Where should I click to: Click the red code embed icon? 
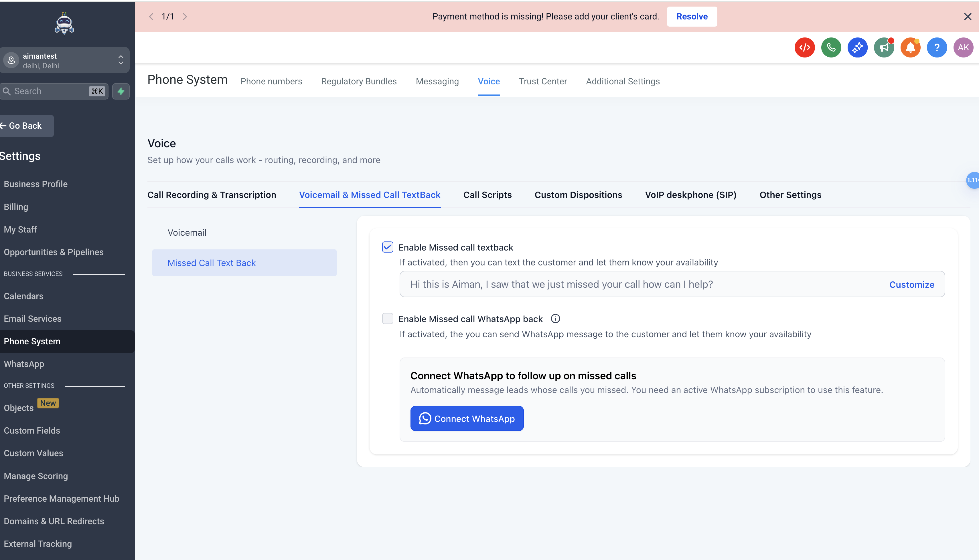click(x=804, y=48)
